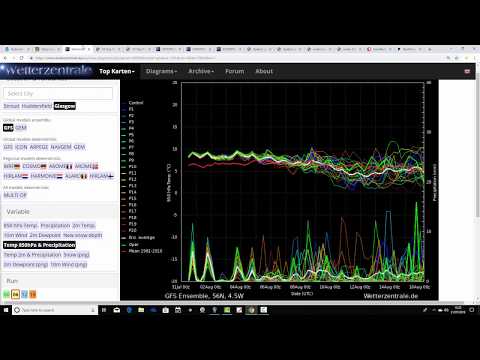Select 10m Wind variable

pyautogui.click(x=16, y=235)
